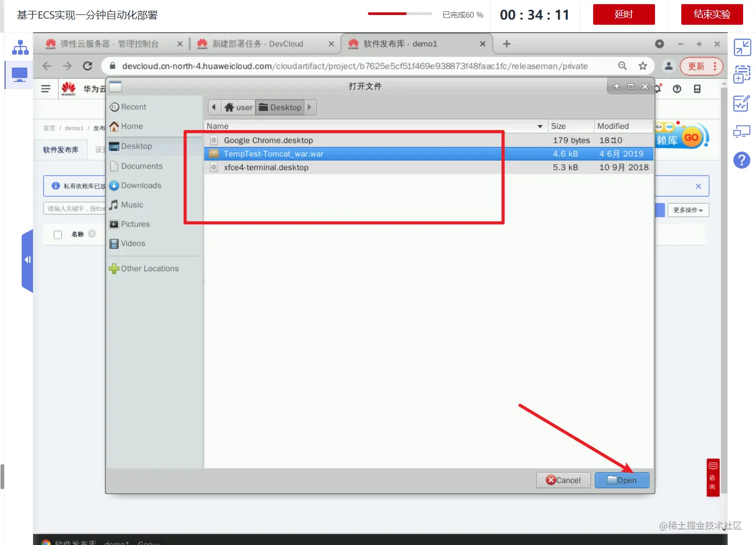Select Google Chrome.desktop file
This screenshot has height=545, width=756.
point(429,140)
